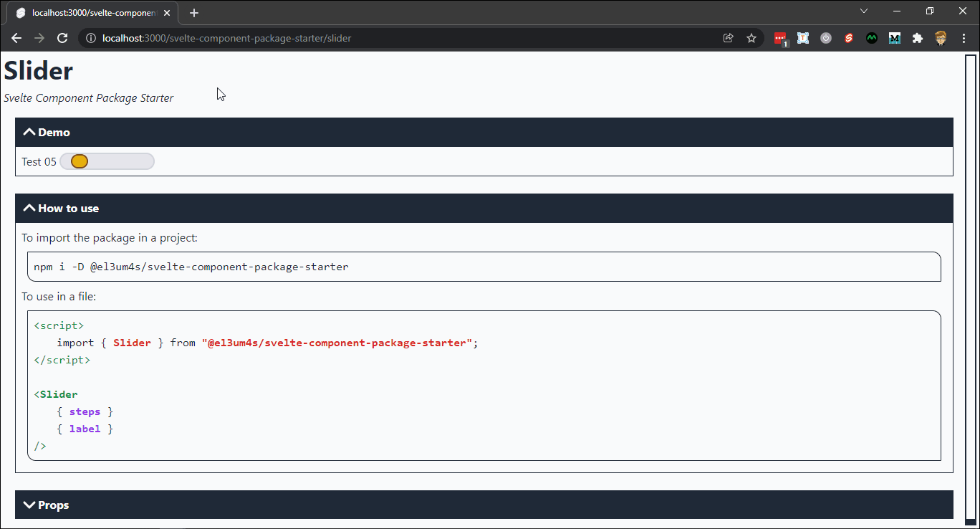The height and width of the screenshot is (529, 980).
Task: Expand the Props section
Action: pyautogui.click(x=484, y=505)
